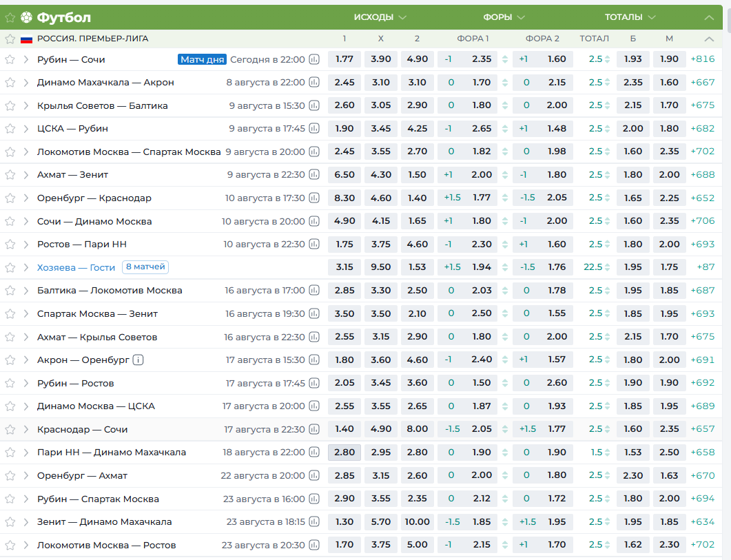Screen dimensions: 731x560
Task: Star the Россия Премьер-Лига league
Action: 10,39
